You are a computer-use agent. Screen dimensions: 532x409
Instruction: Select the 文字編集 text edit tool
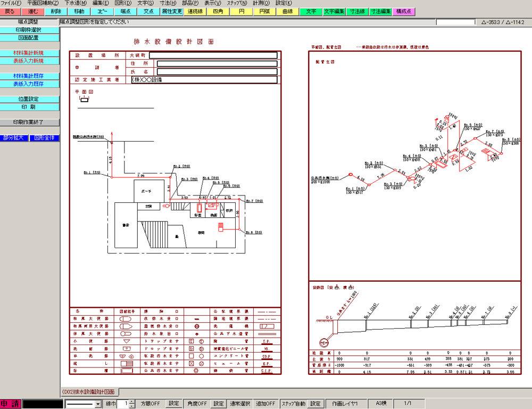click(334, 12)
